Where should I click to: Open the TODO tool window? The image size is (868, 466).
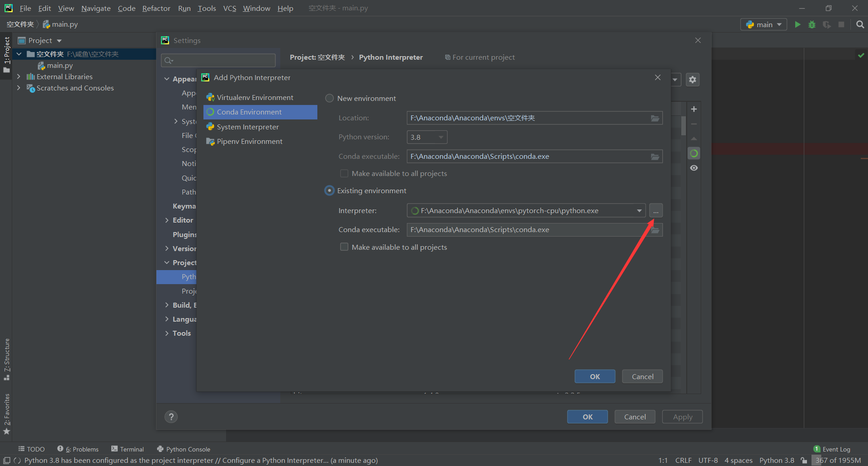[32, 449]
